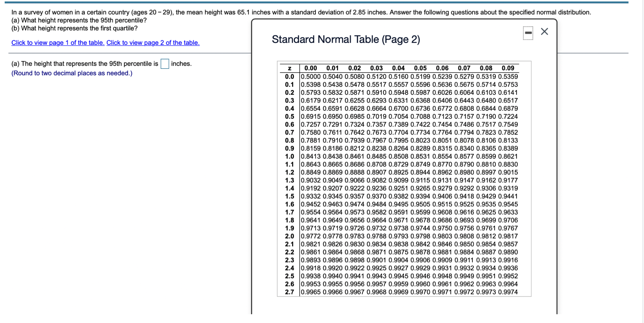Select the row labeled 1.6
Screen dimensions: 644x323
pyautogui.click(x=289, y=204)
